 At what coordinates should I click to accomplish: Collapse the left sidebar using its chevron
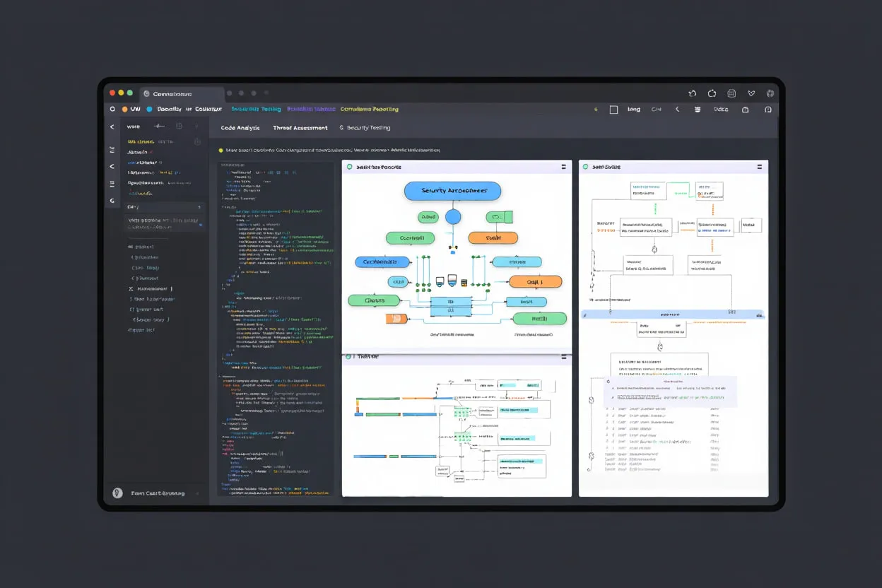click(111, 127)
